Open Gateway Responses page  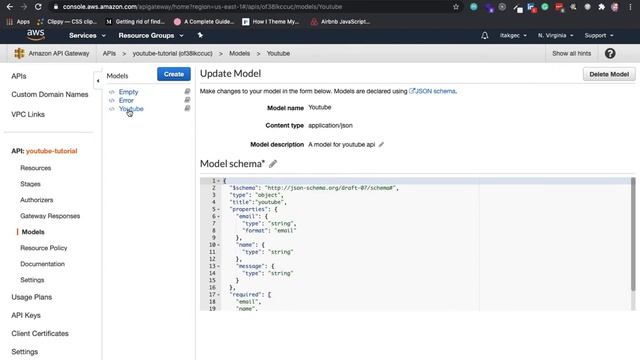[x=50, y=216]
